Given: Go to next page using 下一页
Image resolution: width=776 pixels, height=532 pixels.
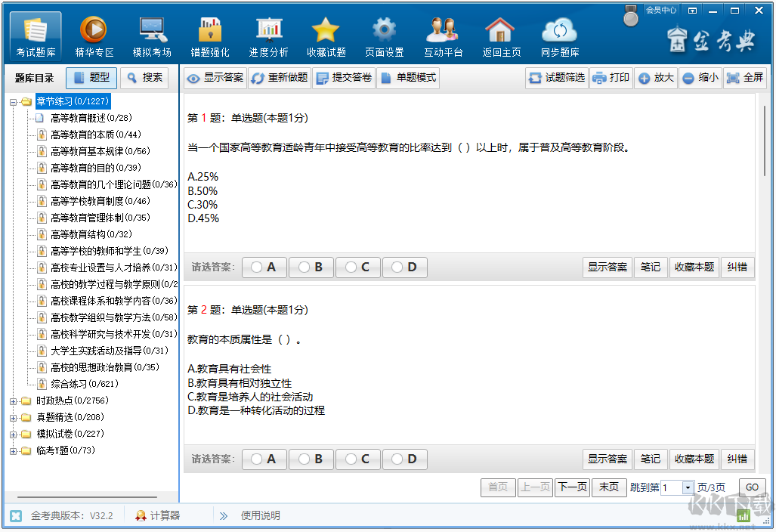Looking at the screenshot, I should 572,487.
